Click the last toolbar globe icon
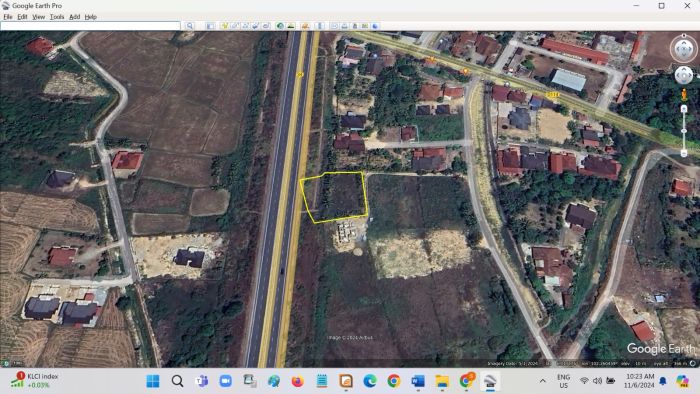 coord(375,26)
